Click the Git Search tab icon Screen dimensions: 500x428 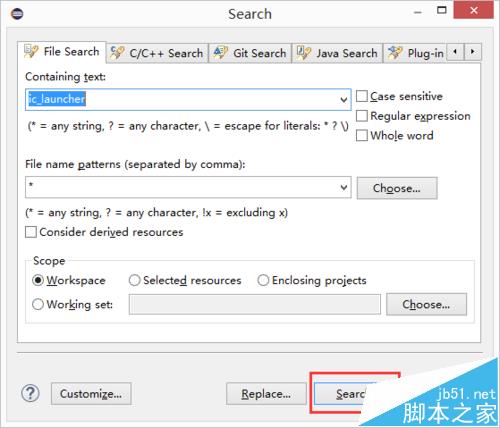(x=220, y=53)
